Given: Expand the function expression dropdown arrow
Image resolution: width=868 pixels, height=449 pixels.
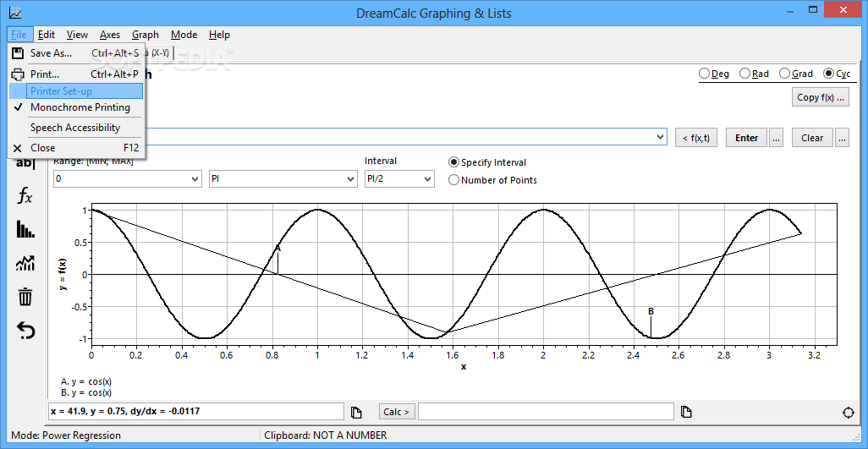Looking at the screenshot, I should coord(660,137).
